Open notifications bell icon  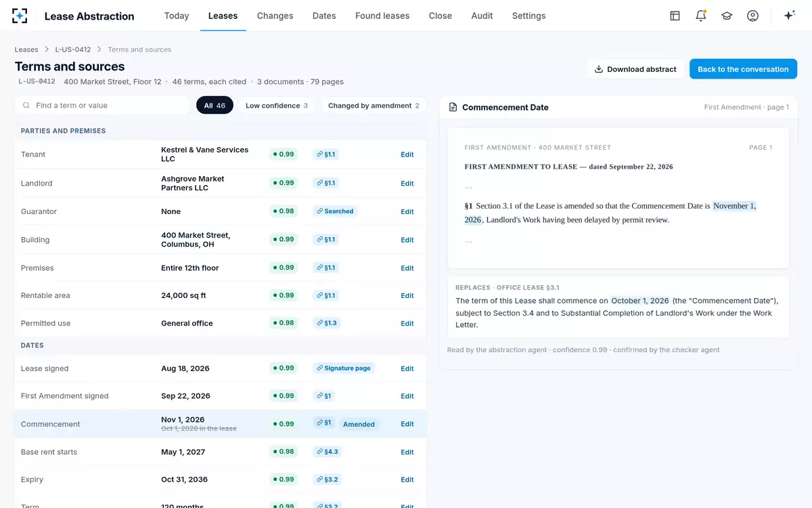[x=701, y=16]
